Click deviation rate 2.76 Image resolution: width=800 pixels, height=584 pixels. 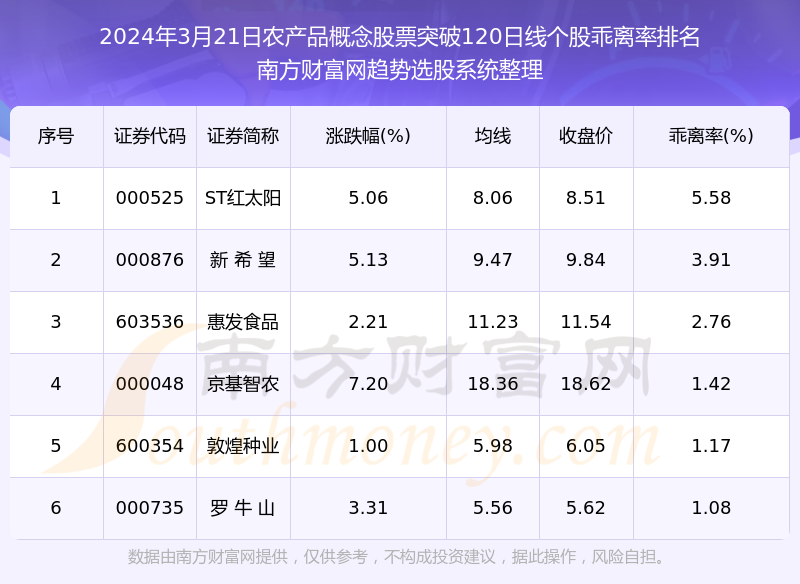click(x=711, y=322)
